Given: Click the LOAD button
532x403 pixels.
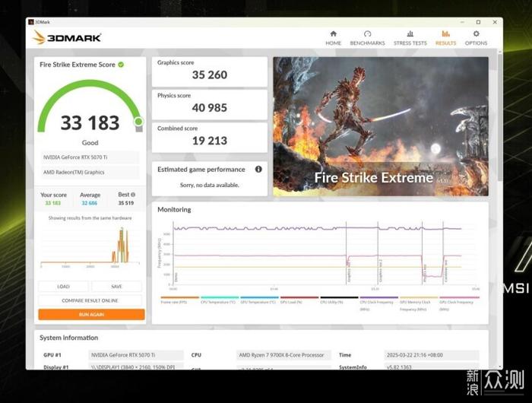Looking at the screenshot, I should tap(63, 287).
